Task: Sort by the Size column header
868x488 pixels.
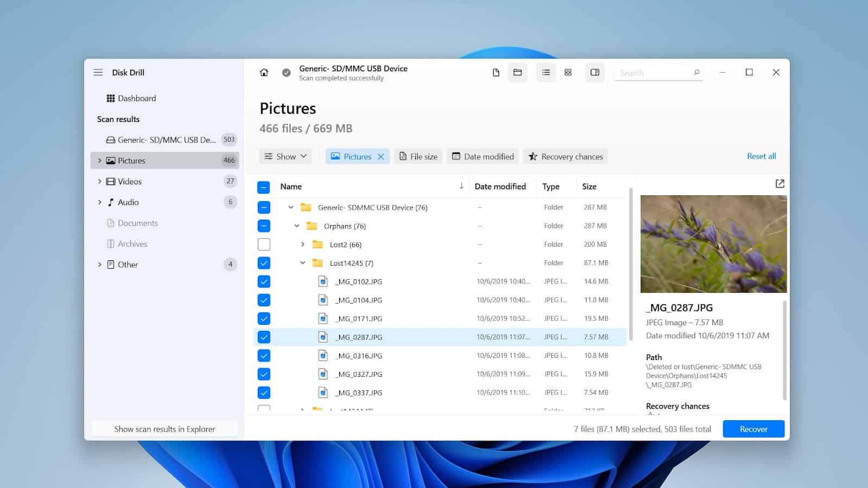Action: pos(589,187)
